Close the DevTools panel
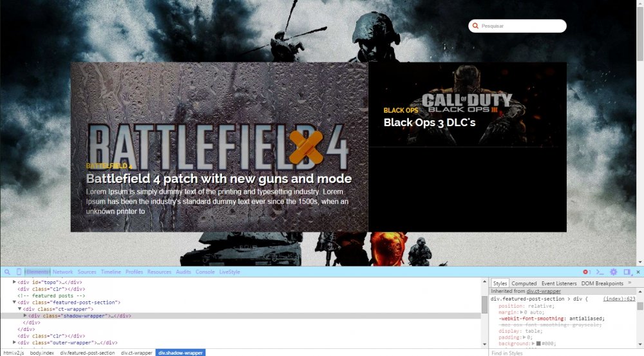Image resolution: width=644 pixels, height=356 pixels. 638,272
